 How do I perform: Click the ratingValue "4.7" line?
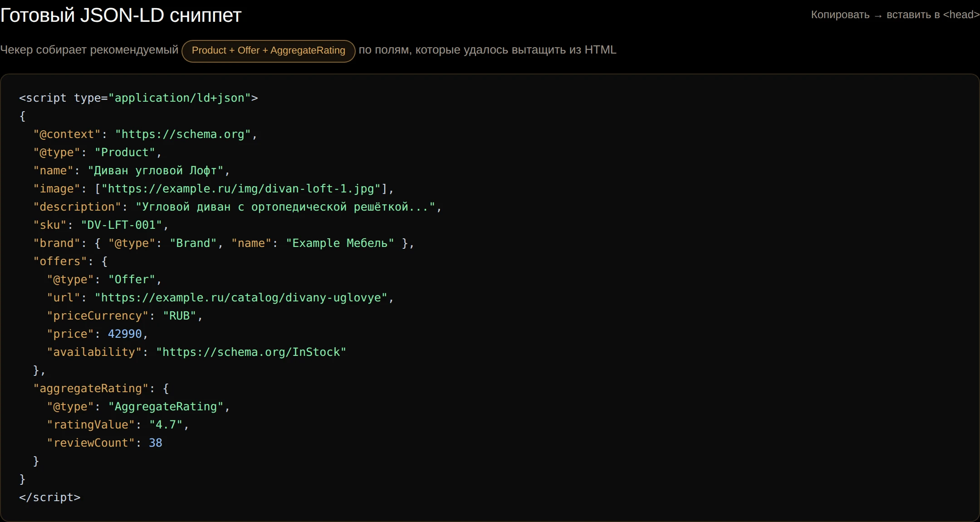[118, 425]
